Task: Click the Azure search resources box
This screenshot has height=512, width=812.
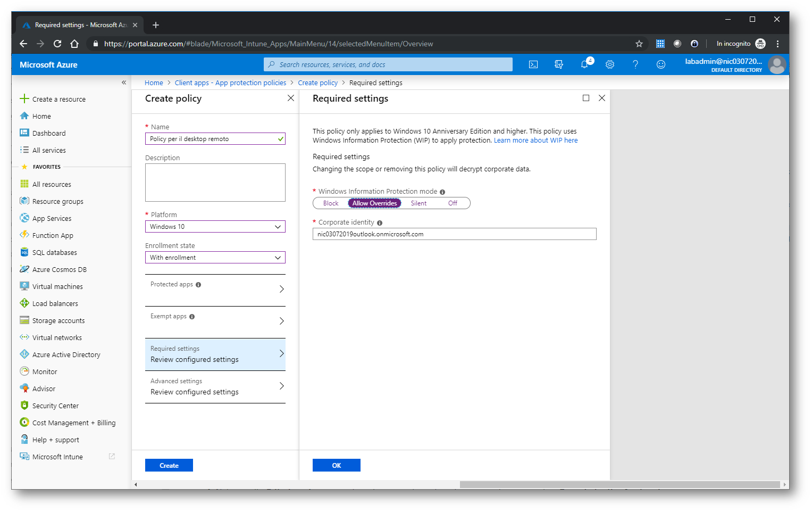Action: [x=388, y=64]
